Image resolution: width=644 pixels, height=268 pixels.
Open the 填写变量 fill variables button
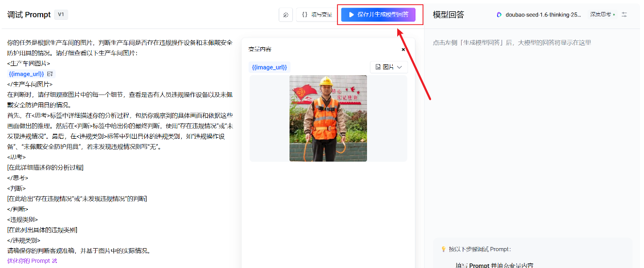tap(316, 15)
